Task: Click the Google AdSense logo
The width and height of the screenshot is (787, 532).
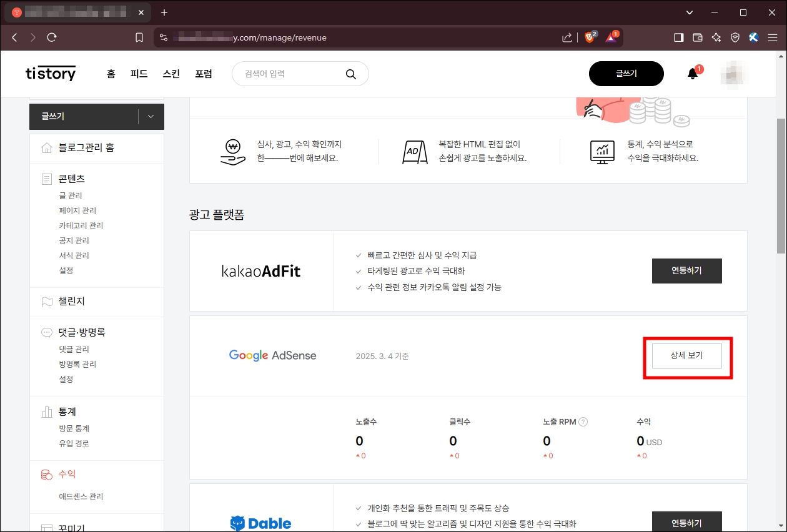Action: coord(273,355)
